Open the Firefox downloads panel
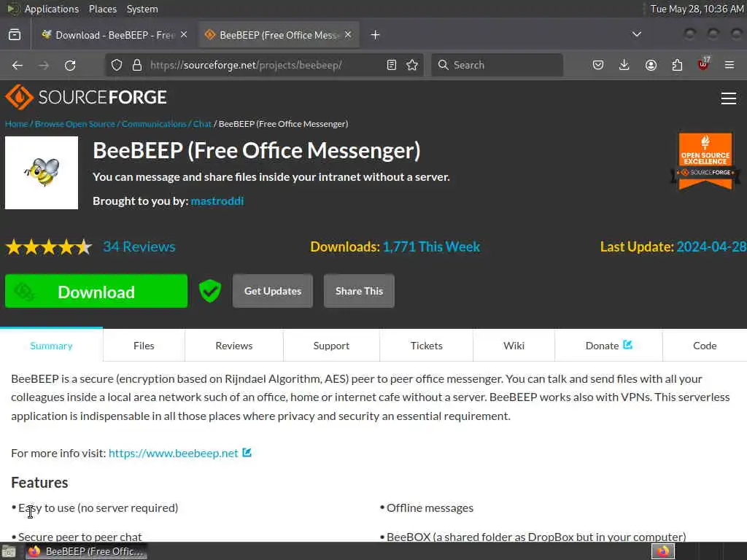The image size is (747, 560). point(624,65)
